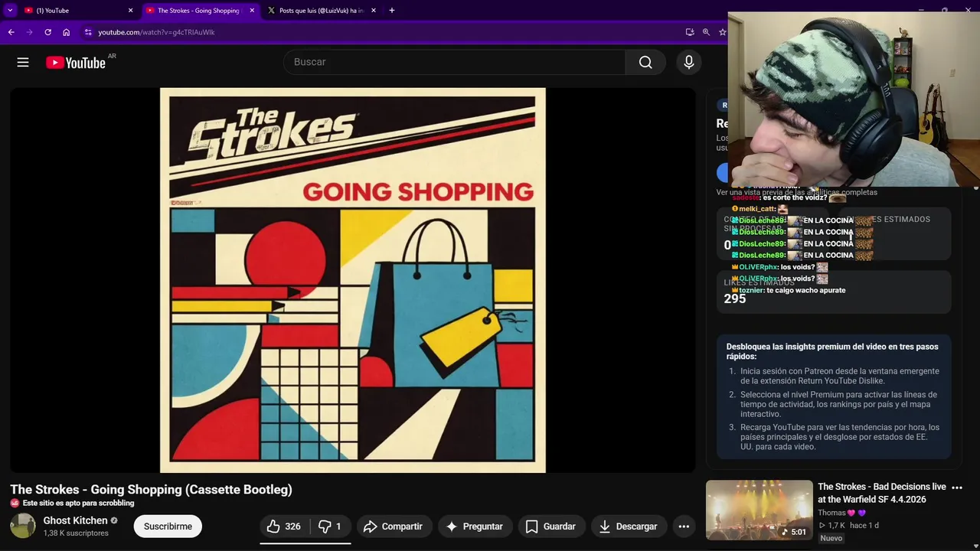Download video with Descargar button
Image resolution: width=980 pixels, height=551 pixels.
tap(628, 527)
